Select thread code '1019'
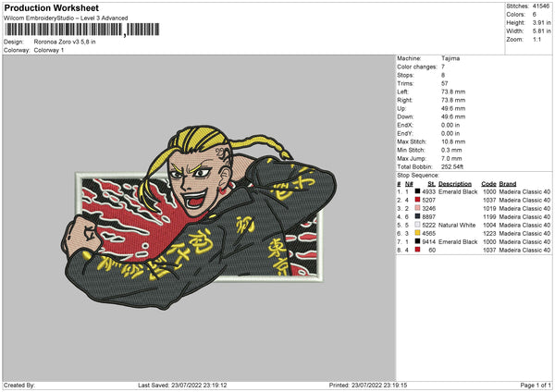Image resolution: width=555 pixels, height=392 pixels. tap(489, 208)
